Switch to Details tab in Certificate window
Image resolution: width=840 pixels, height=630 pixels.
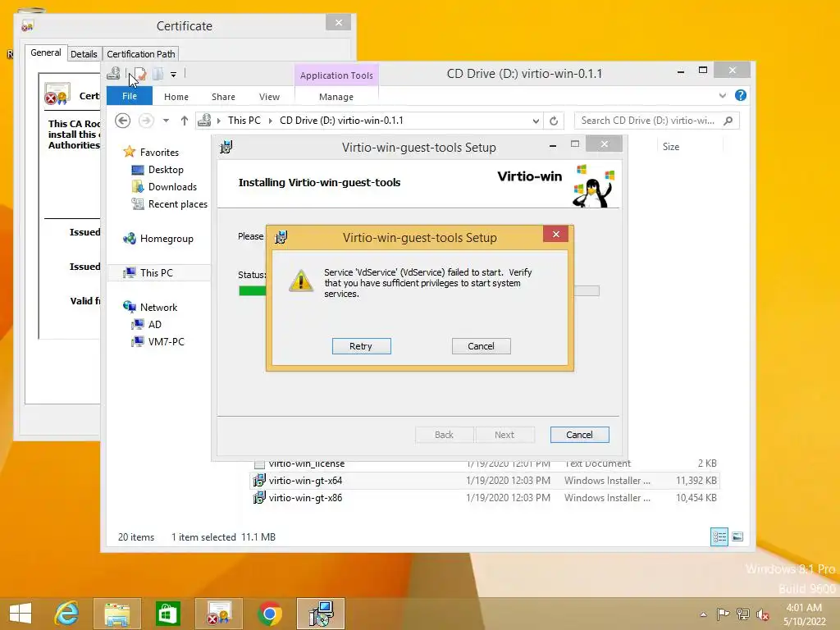click(x=84, y=53)
